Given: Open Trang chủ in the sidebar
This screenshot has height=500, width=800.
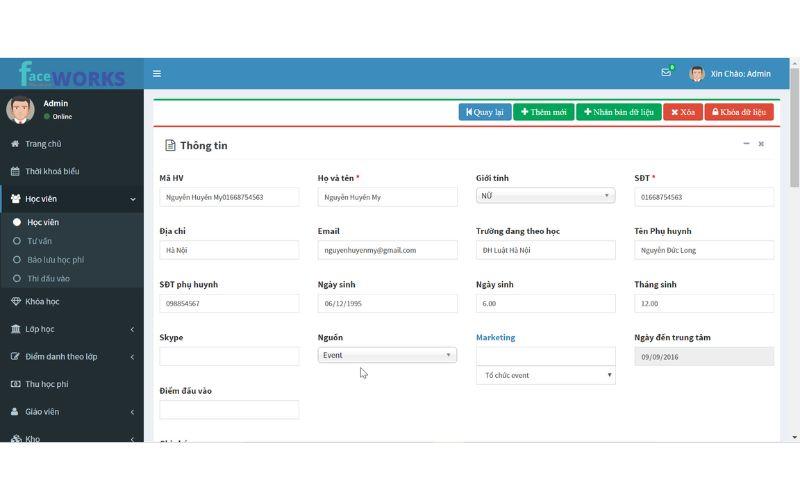Looking at the screenshot, I should 42,144.
